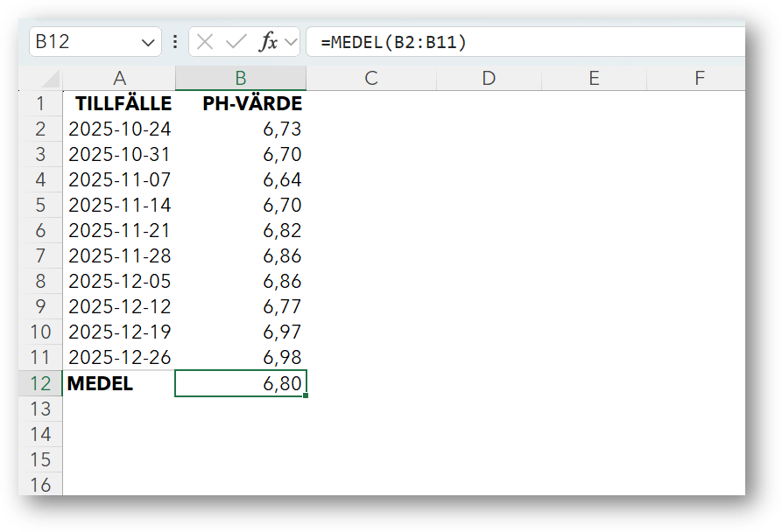This screenshot has height=532, width=782.
Task: Click the PH-VÄRDE header cell
Action: click(241, 104)
